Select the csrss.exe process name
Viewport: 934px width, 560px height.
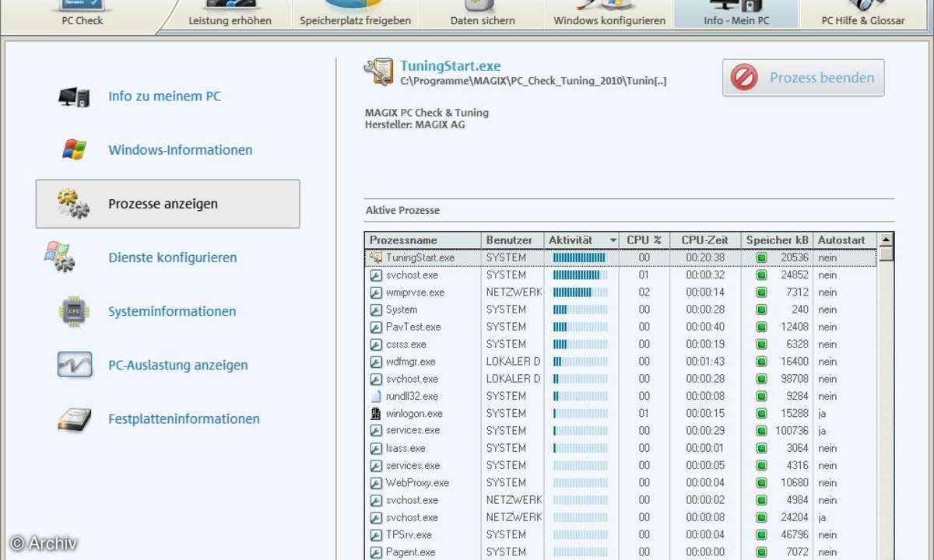click(x=406, y=345)
